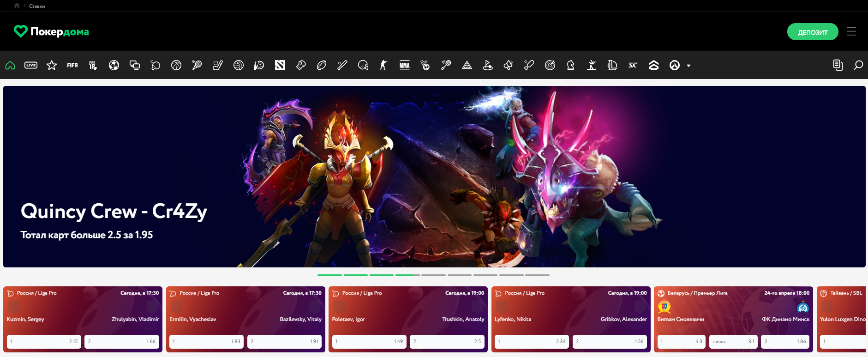This screenshot has width=868, height=357.
Task: Select the darts target icon
Action: click(550, 65)
